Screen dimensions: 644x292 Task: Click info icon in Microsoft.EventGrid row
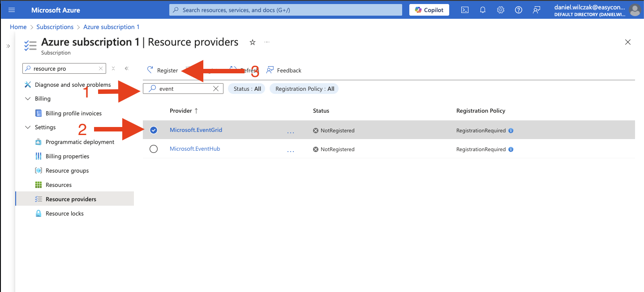click(511, 131)
